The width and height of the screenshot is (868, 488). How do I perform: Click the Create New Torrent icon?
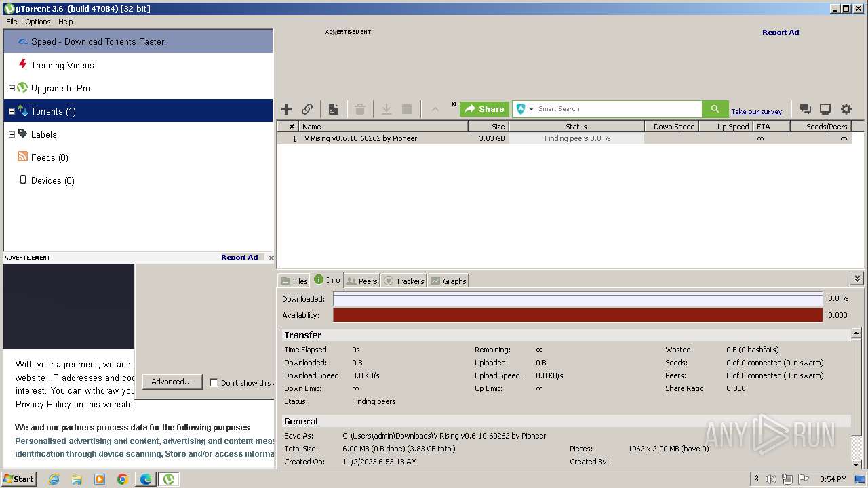point(334,109)
